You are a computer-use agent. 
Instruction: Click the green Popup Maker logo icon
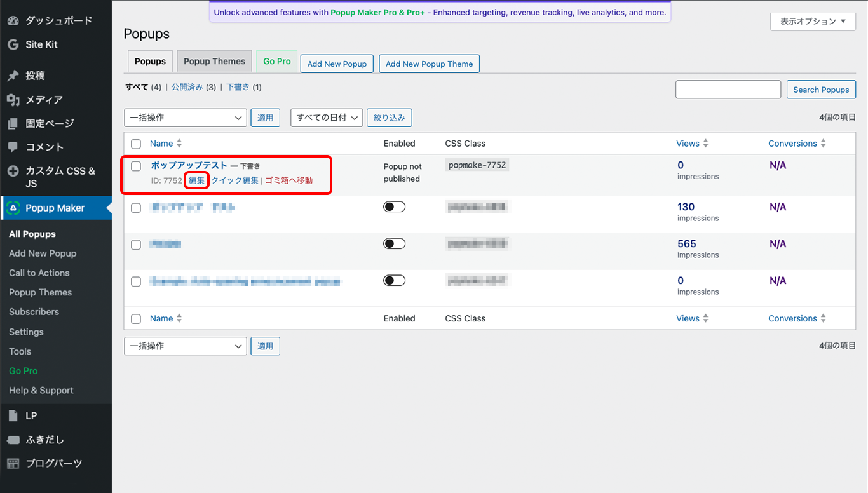pyautogui.click(x=13, y=208)
